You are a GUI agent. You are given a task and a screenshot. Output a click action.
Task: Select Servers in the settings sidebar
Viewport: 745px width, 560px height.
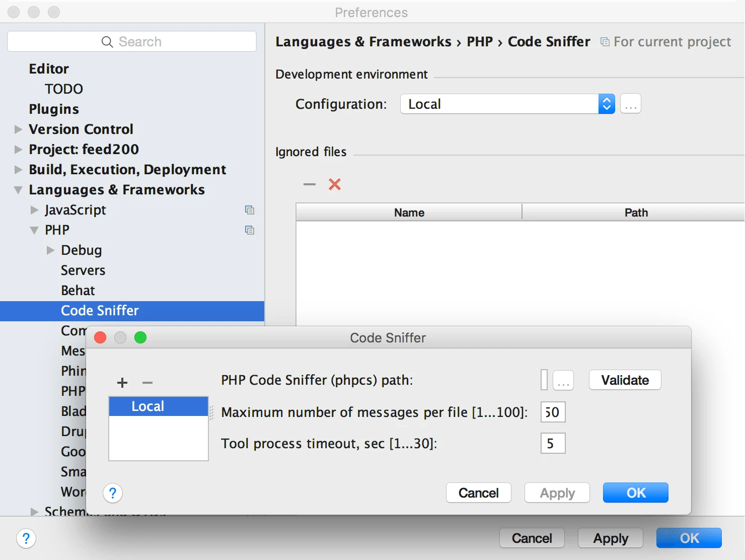point(83,270)
